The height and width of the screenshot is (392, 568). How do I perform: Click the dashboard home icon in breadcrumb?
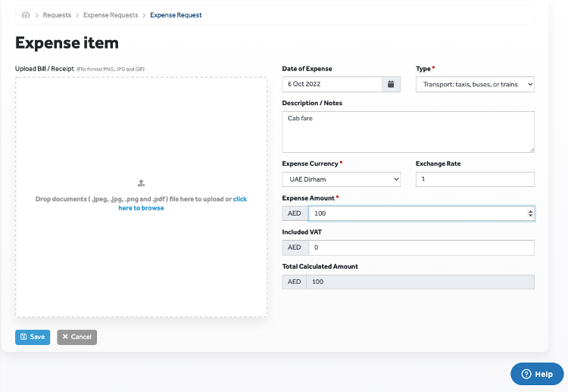point(27,15)
